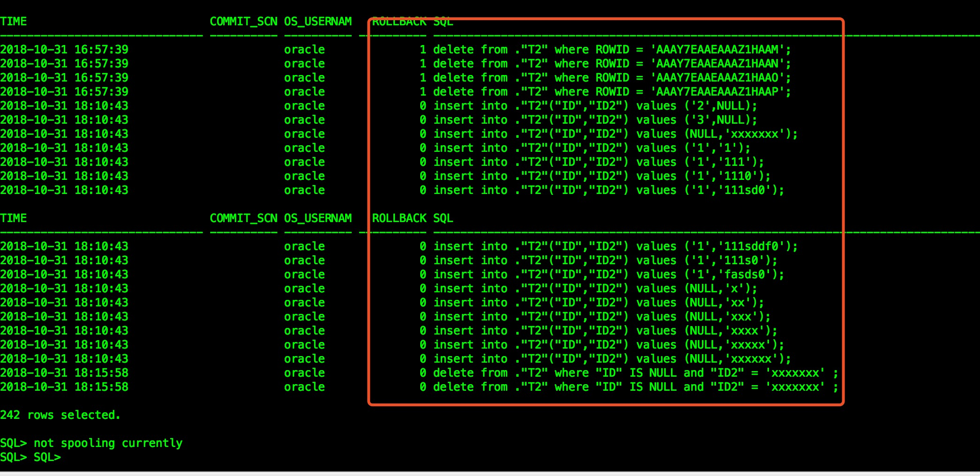Click the insert statement with values ('1','1110')
This screenshot has height=476, width=980.
click(602, 176)
